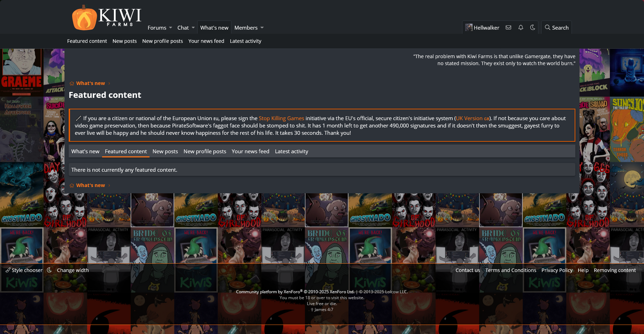This screenshot has height=334, width=644.
Task: Open Featured content in sub-navigation
Action: (x=87, y=41)
